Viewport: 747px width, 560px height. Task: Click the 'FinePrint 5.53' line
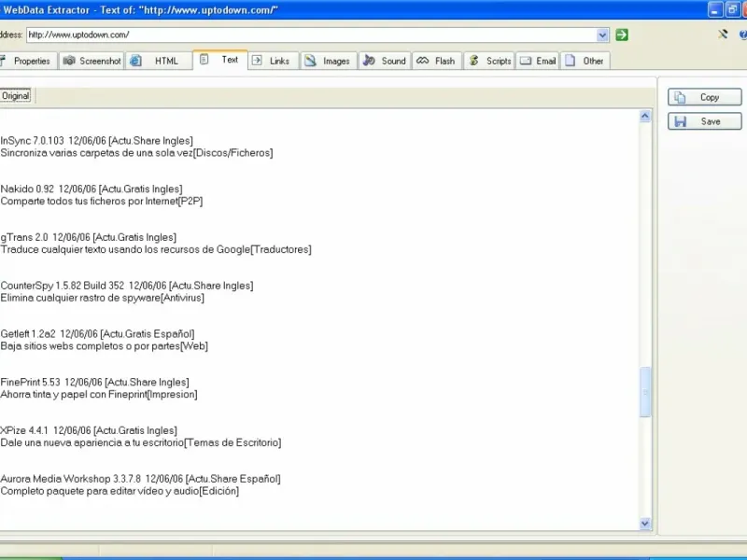[95, 382]
